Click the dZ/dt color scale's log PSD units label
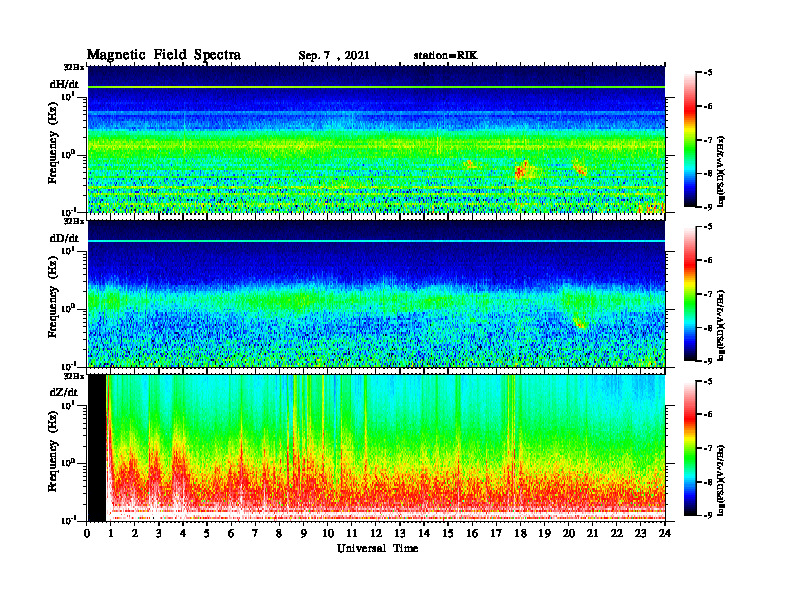This screenshot has width=792, height=612. (x=721, y=480)
